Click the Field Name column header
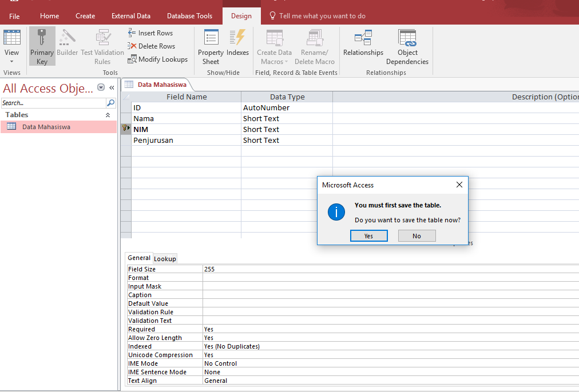 (x=186, y=97)
